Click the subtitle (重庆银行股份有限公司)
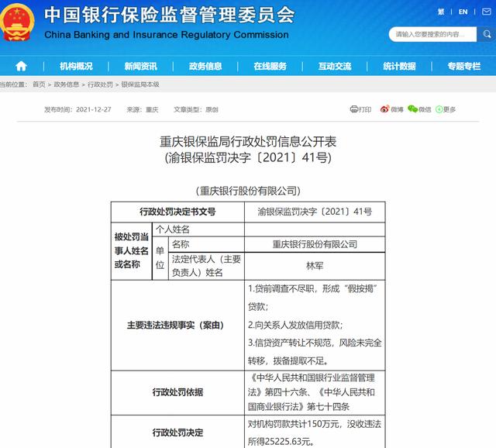Viewport: 496px width, 448px height. 248,191
